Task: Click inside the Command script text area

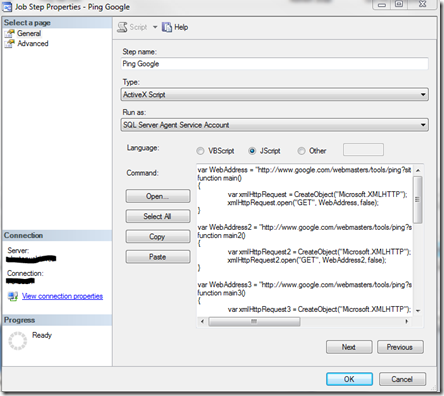Action: coord(304,239)
